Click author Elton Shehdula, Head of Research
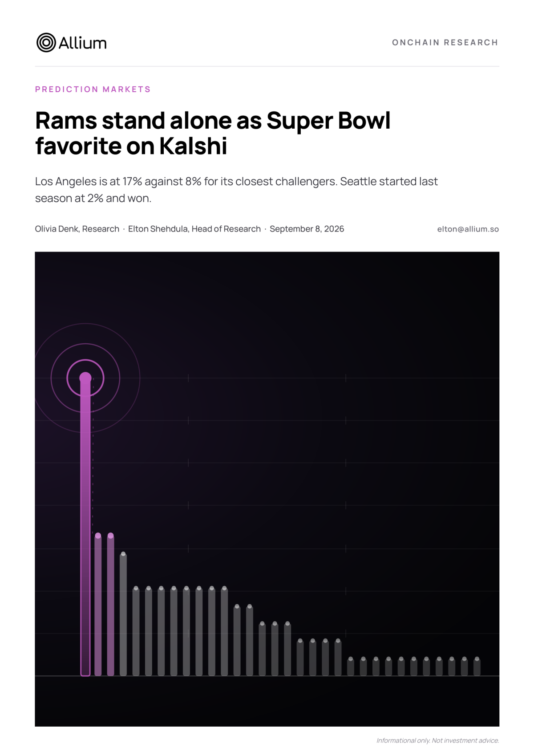Viewport: 534px width, 756px height. tap(194, 229)
